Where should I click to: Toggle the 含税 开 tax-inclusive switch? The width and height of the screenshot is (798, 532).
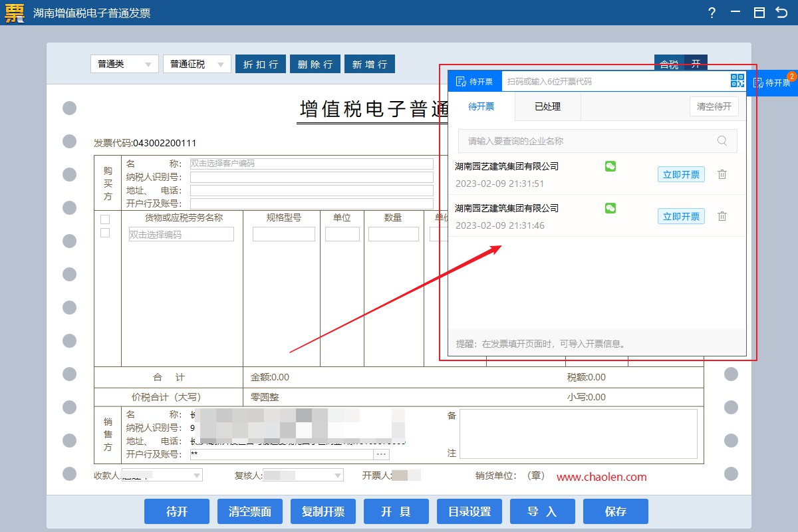pyautogui.click(x=681, y=64)
